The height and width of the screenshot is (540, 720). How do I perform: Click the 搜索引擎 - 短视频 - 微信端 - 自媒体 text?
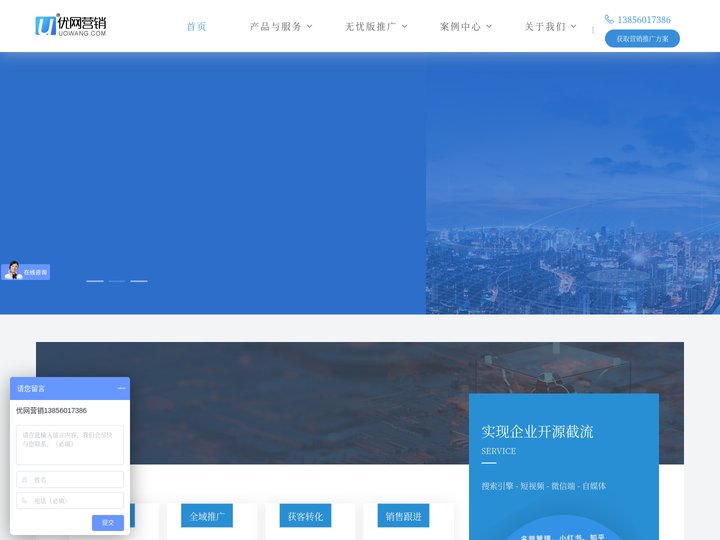pos(544,486)
